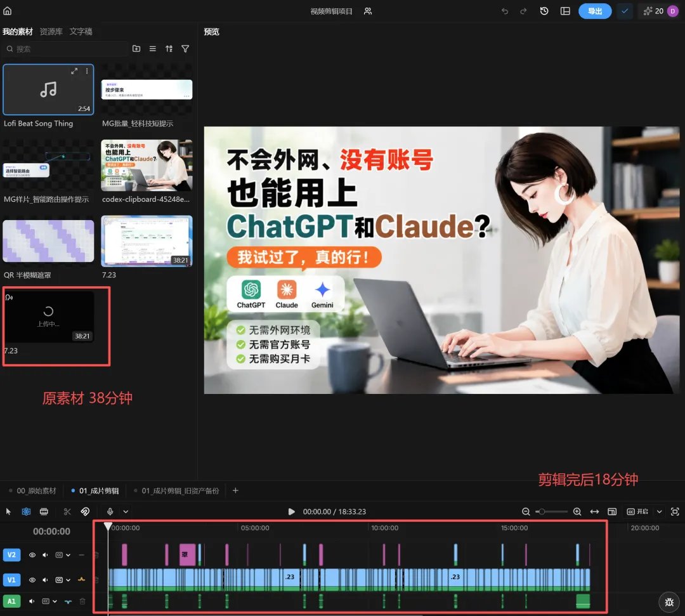Add a new sequence with plus button
Image resolution: width=685 pixels, height=616 pixels.
coord(235,490)
